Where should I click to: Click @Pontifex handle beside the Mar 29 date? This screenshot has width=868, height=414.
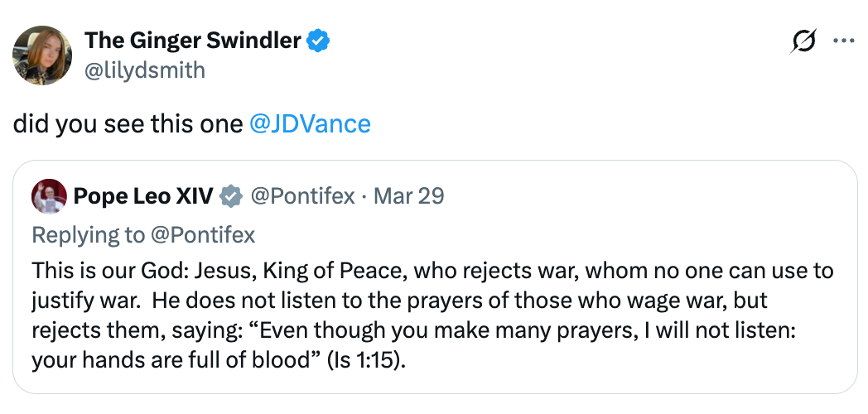(x=302, y=196)
